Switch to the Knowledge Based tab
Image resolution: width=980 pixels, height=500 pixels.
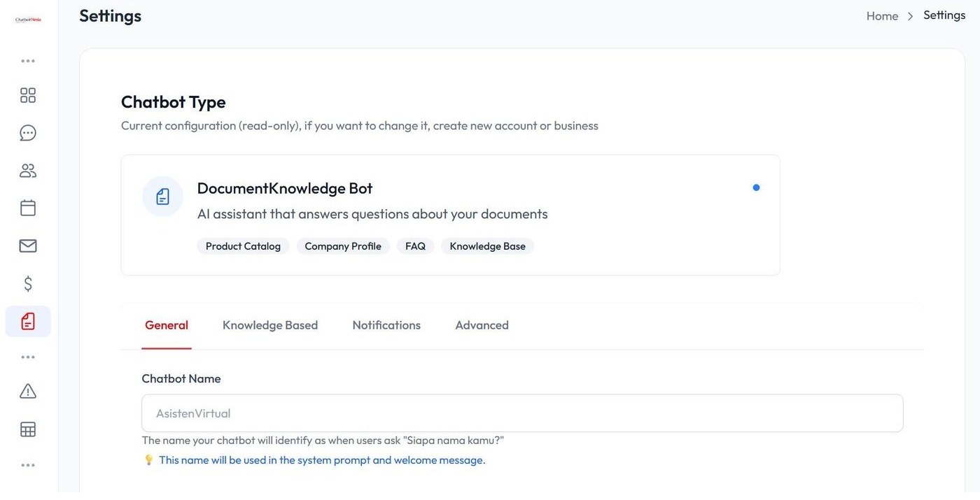coord(270,325)
